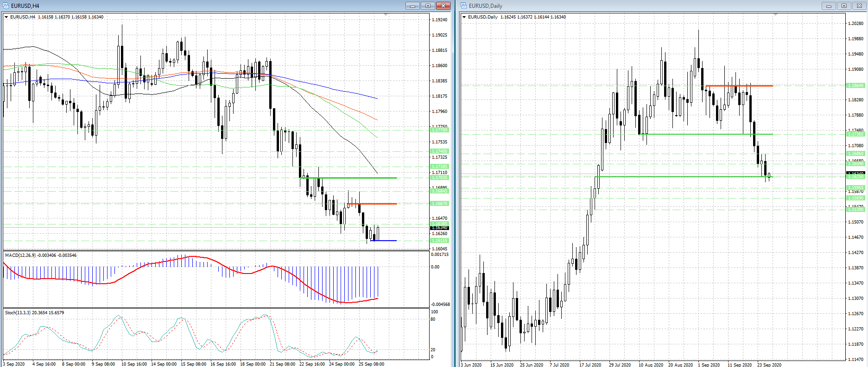This screenshot has height=367, width=868.
Task: Select the short blue line on H4 chart
Action: [384, 241]
